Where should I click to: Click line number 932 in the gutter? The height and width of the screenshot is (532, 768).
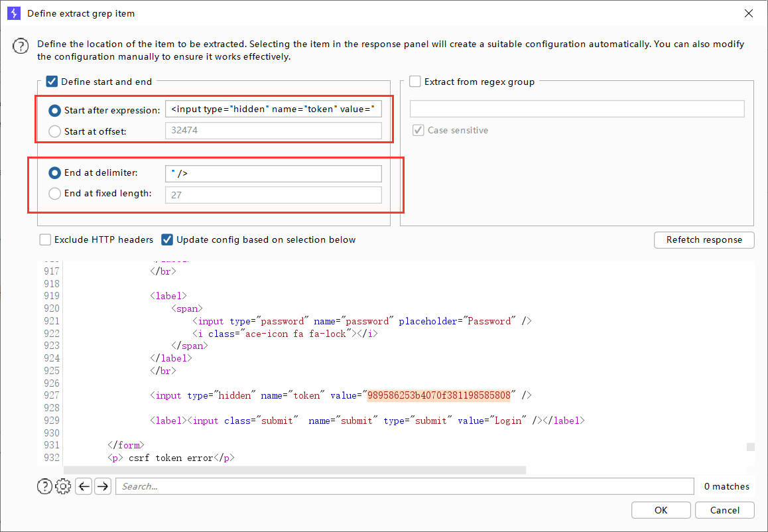(x=52, y=458)
